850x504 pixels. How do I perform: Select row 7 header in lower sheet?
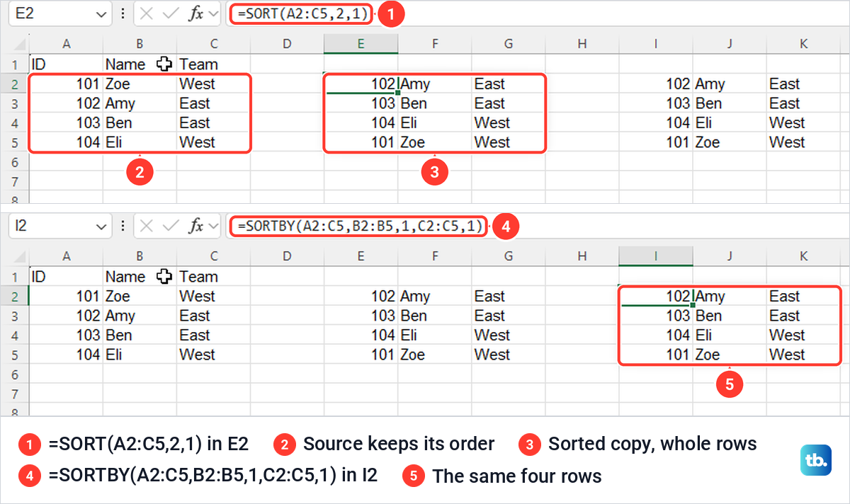click(14, 394)
